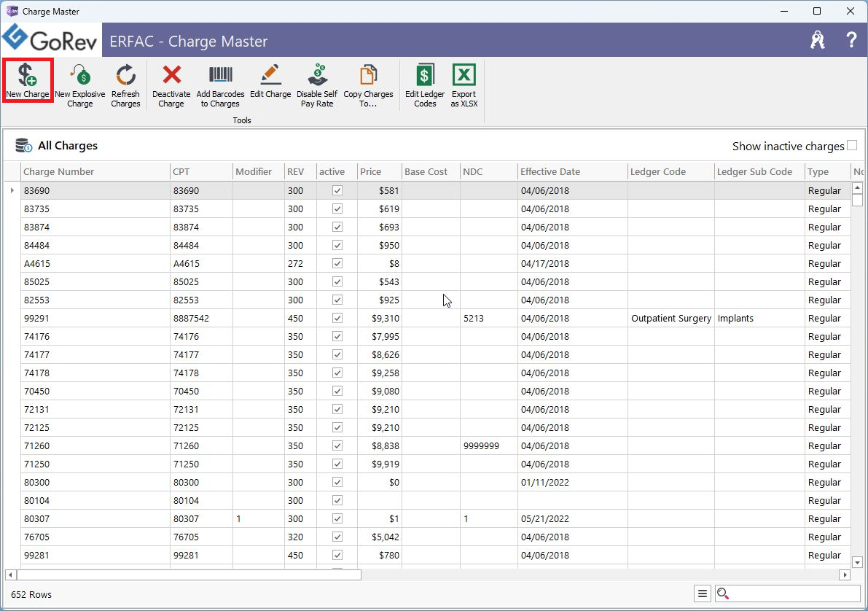
Task: Click horizontal scrollbar right arrow
Action: click(x=845, y=575)
